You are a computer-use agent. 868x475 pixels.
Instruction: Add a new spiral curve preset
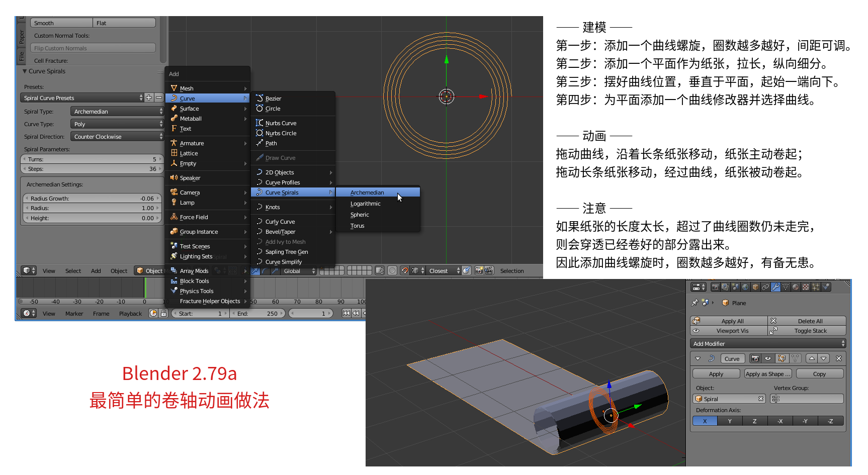[x=149, y=98]
